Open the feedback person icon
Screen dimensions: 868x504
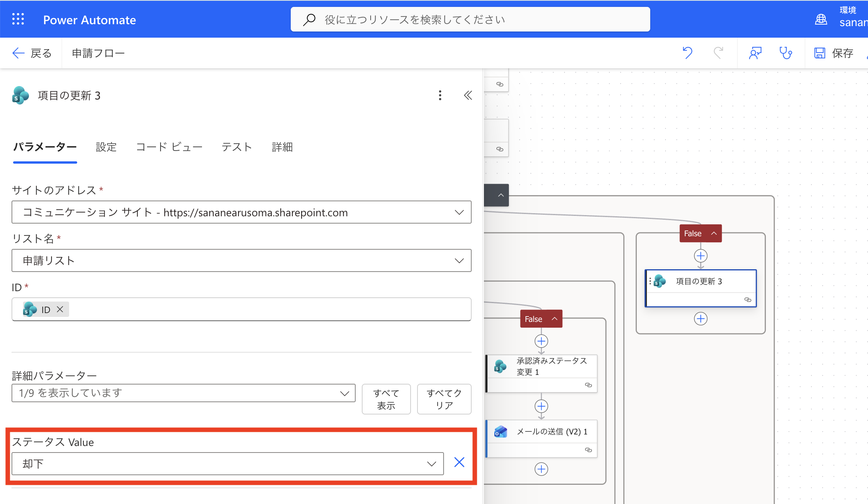coord(755,53)
